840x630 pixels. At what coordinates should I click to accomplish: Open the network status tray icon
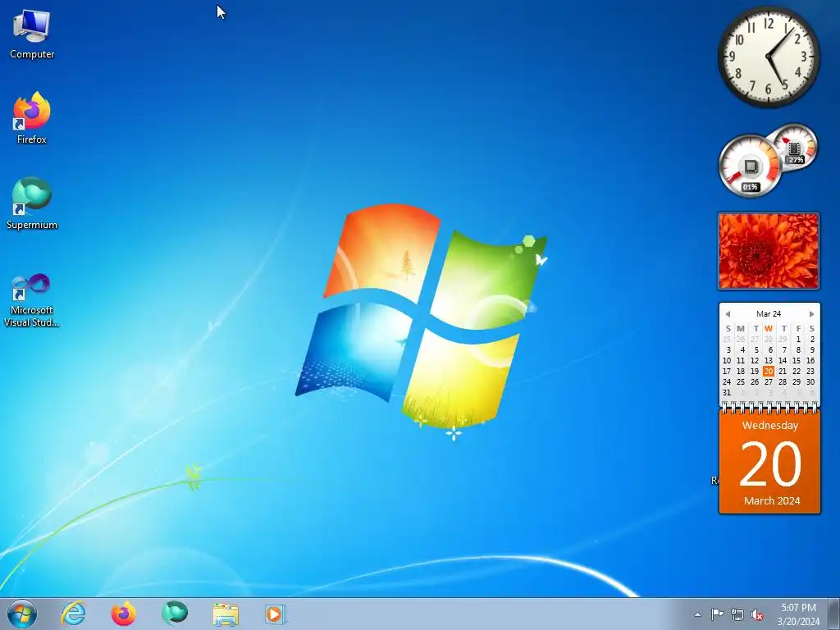(737, 614)
